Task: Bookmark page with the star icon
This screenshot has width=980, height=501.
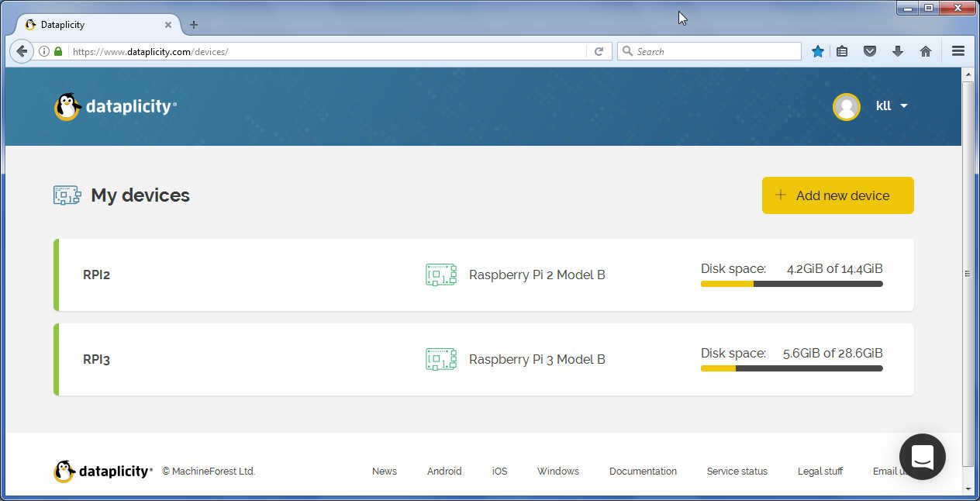Action: pos(817,51)
